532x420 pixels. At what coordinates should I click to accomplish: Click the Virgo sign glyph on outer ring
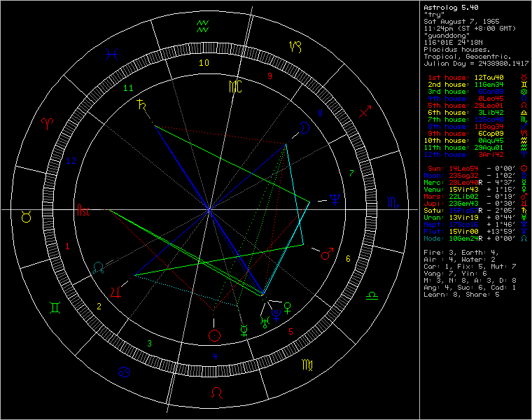pyautogui.click(x=307, y=365)
